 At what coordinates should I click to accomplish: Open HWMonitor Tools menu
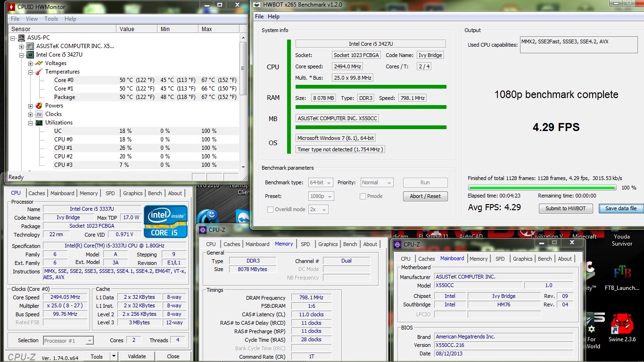pyautogui.click(x=51, y=19)
